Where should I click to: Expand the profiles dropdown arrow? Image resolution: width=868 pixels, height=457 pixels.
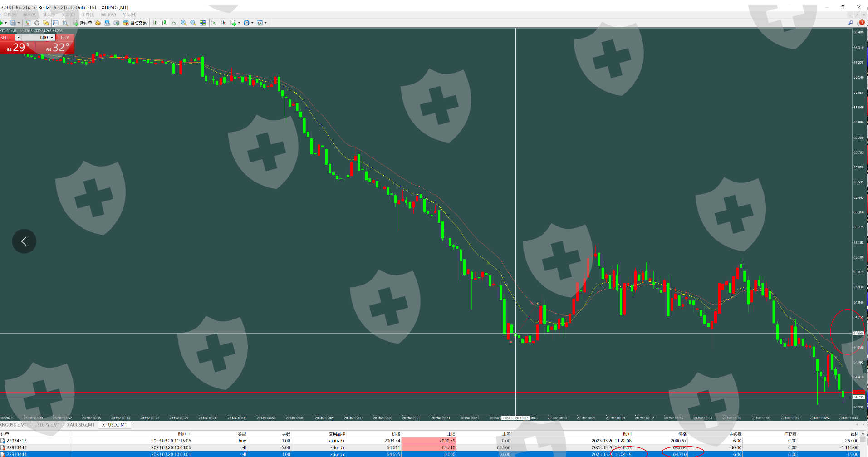point(19,23)
